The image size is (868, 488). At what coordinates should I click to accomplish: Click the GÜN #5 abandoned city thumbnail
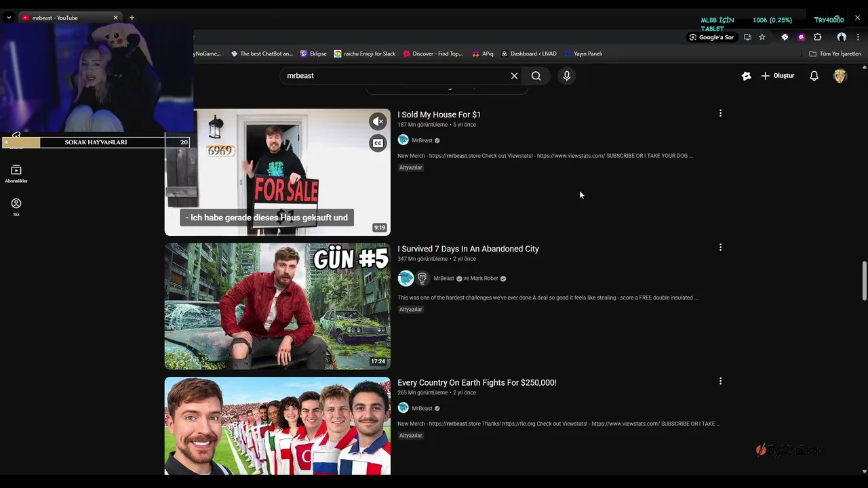277,306
